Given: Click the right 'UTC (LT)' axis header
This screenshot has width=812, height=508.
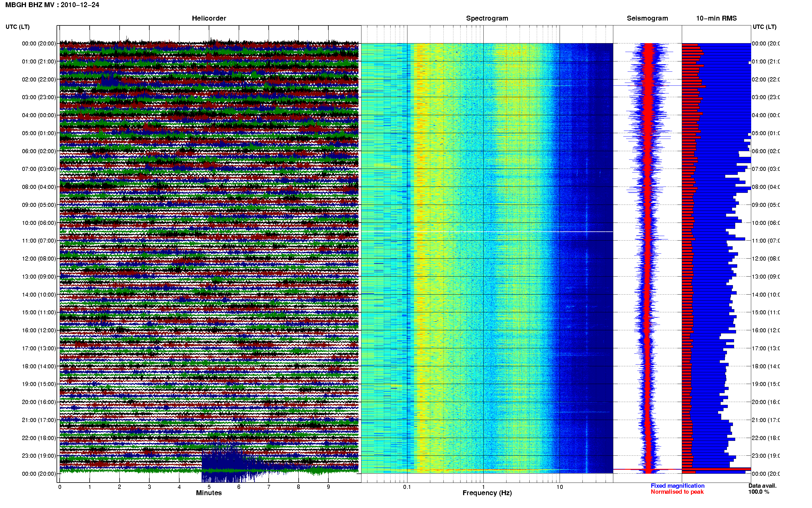Looking at the screenshot, I should click(764, 27).
